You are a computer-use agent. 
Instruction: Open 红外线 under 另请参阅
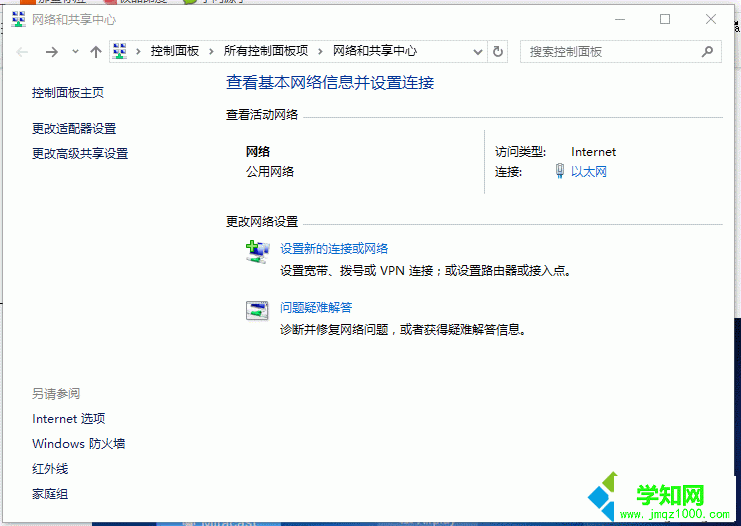click(x=50, y=469)
